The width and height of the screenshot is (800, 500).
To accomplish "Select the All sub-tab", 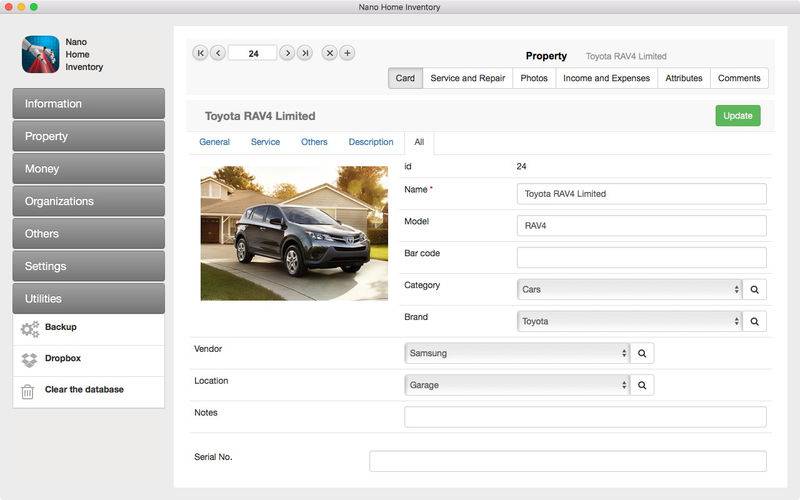I will [x=419, y=142].
